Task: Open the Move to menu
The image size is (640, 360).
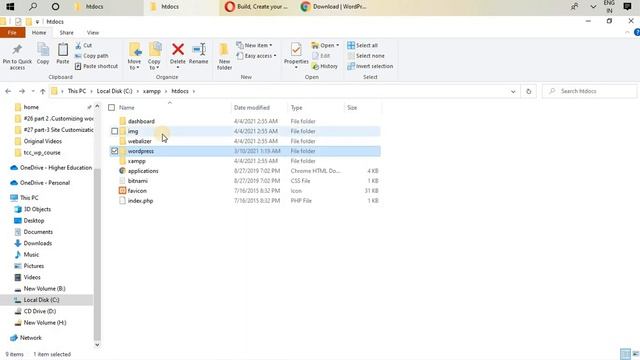Action: pos(134,56)
